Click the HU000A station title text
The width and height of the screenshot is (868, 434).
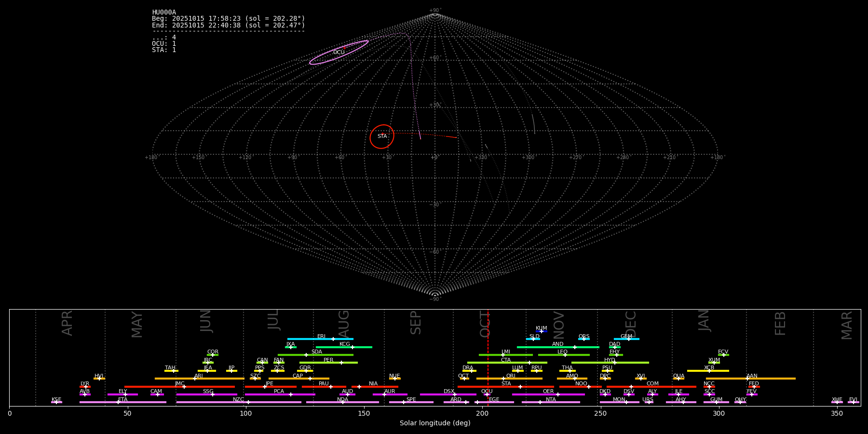point(164,13)
